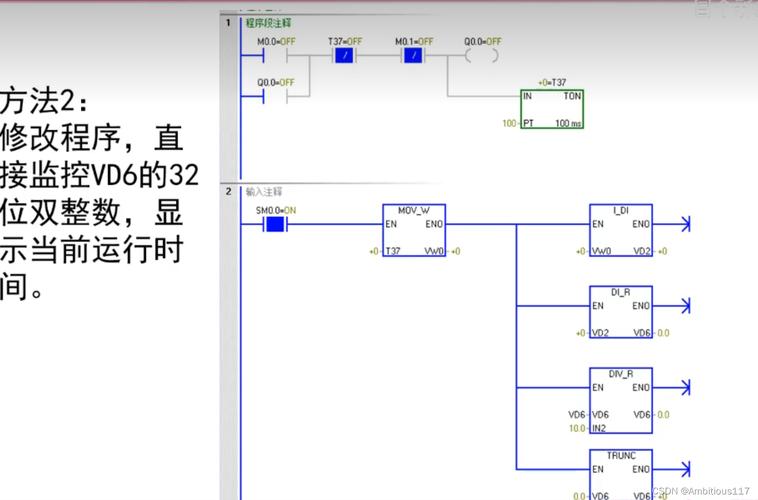Screen dimensions: 758x500
Task: Click the 10.0 divisor value of DIV_R
Action: click(x=577, y=428)
